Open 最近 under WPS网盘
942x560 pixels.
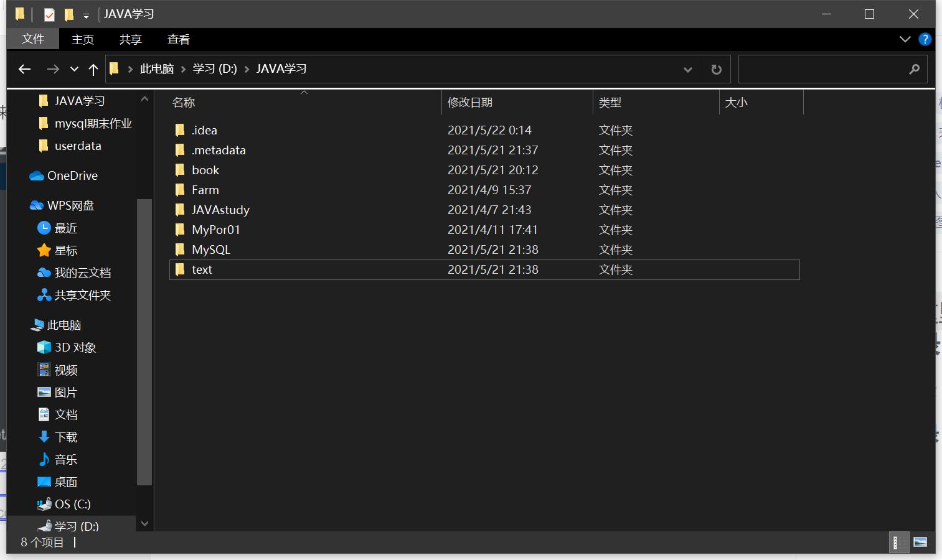coord(66,228)
